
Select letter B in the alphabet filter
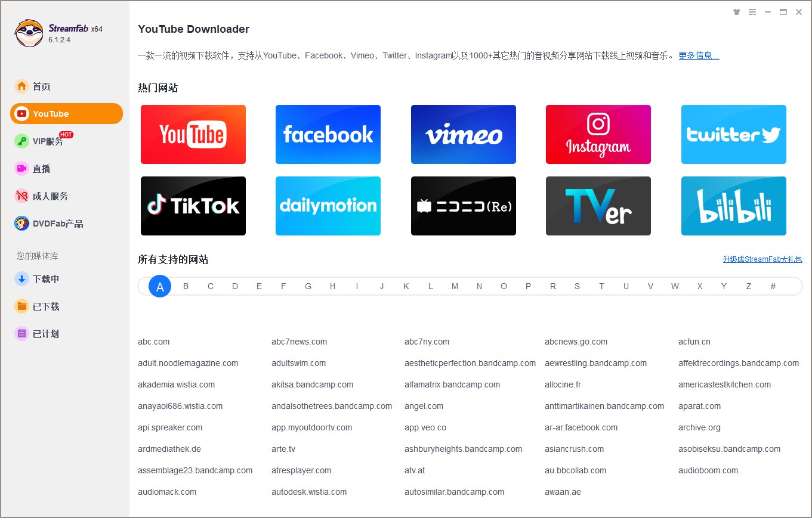(186, 286)
